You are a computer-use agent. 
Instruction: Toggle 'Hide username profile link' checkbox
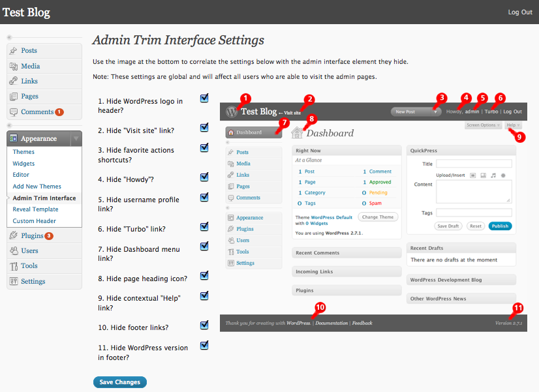204,197
